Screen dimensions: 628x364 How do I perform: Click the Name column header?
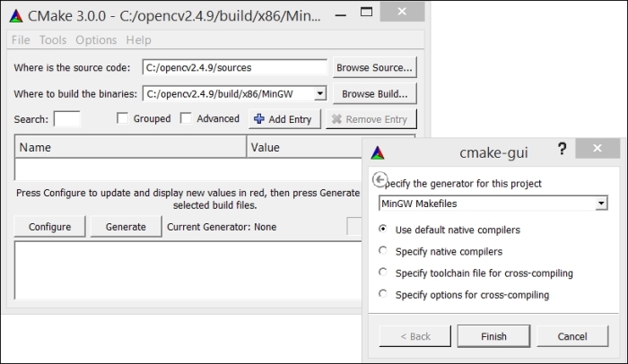[x=131, y=147]
